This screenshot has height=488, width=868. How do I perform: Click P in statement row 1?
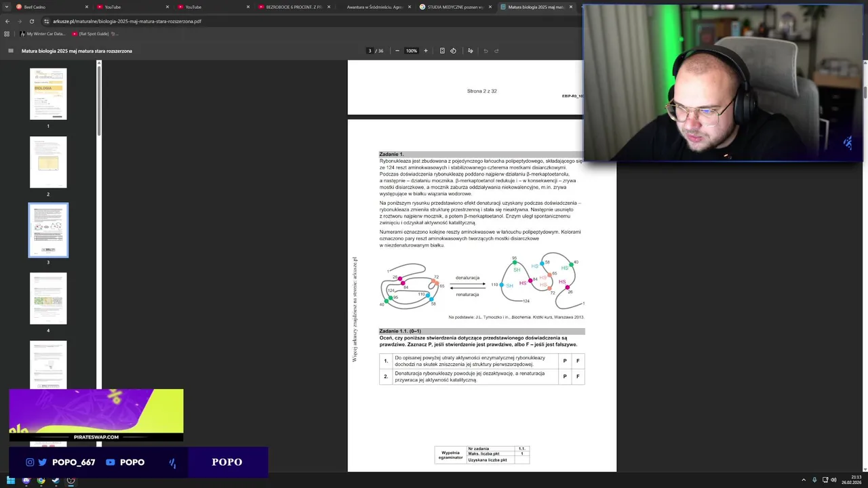coord(564,361)
